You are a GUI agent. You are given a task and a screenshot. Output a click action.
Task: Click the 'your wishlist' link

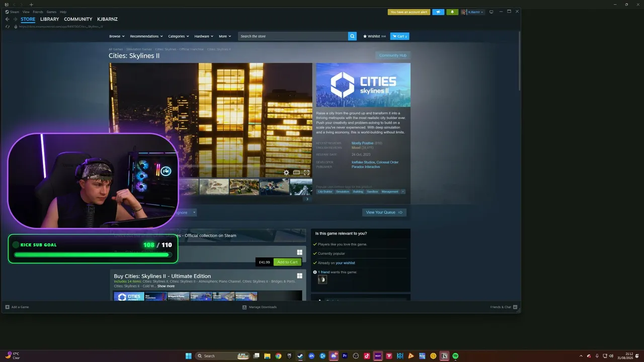[345, 263]
